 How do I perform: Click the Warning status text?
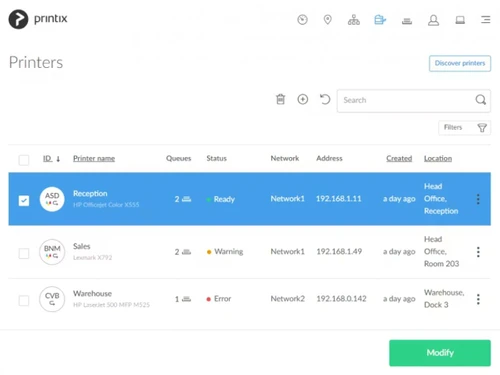tap(229, 251)
